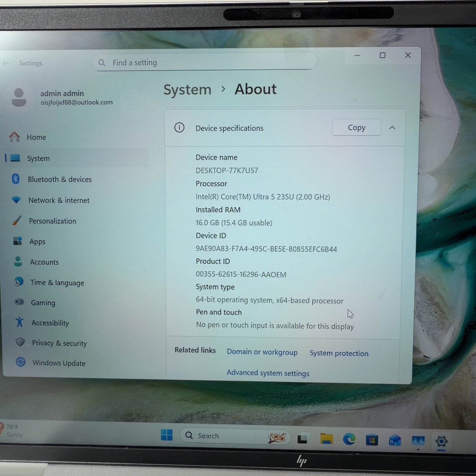Image resolution: width=476 pixels, height=476 pixels.
Task: Select the Personalization paintbrush icon
Action: pyautogui.click(x=17, y=221)
